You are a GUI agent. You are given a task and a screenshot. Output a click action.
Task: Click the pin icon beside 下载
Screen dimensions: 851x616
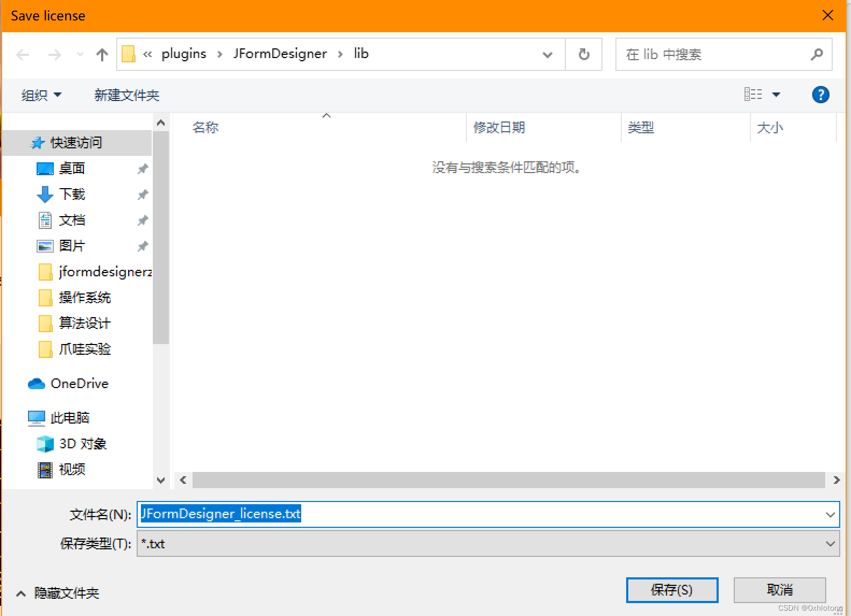[143, 195]
